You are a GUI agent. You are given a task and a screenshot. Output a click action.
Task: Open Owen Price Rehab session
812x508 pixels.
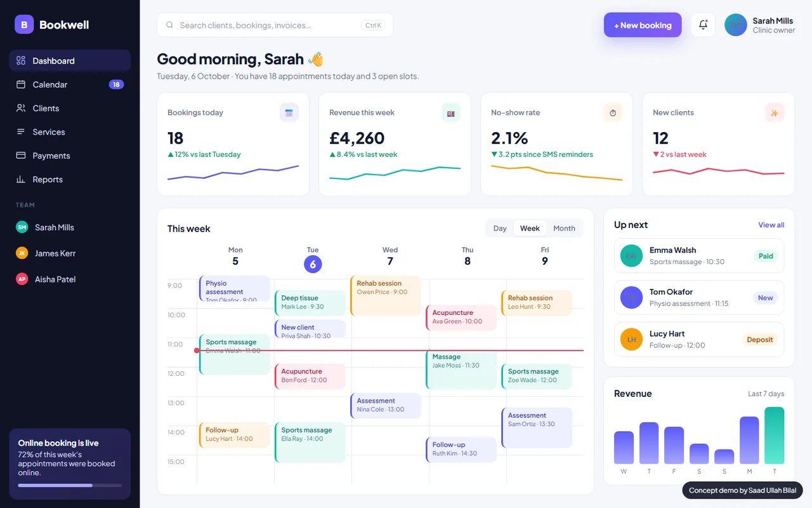386,295
